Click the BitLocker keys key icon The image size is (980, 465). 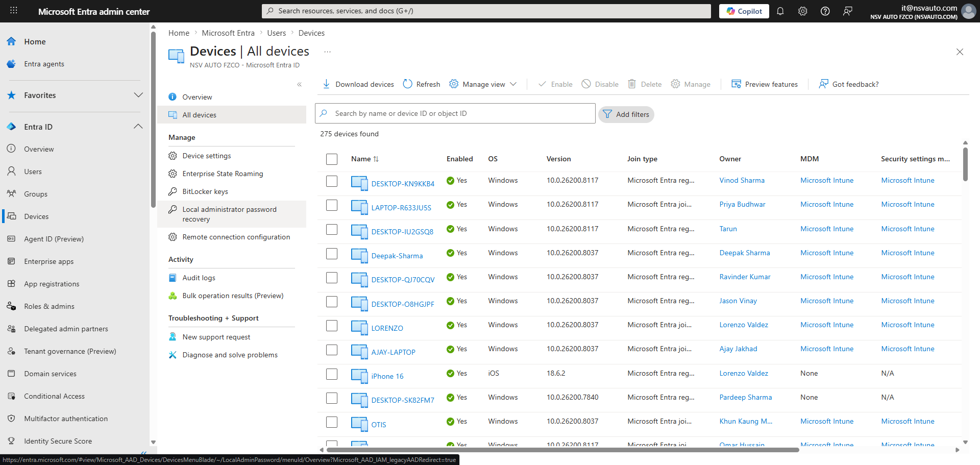coord(173,191)
